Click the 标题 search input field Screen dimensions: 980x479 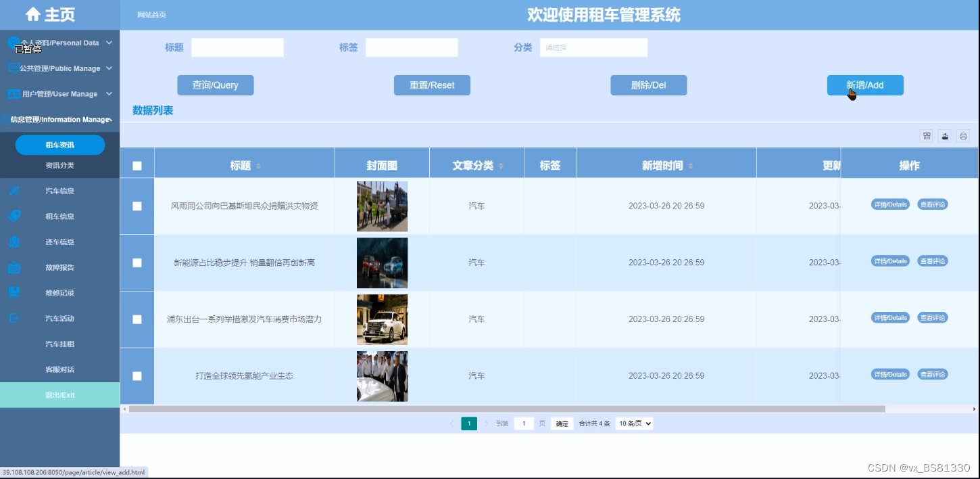click(x=237, y=47)
